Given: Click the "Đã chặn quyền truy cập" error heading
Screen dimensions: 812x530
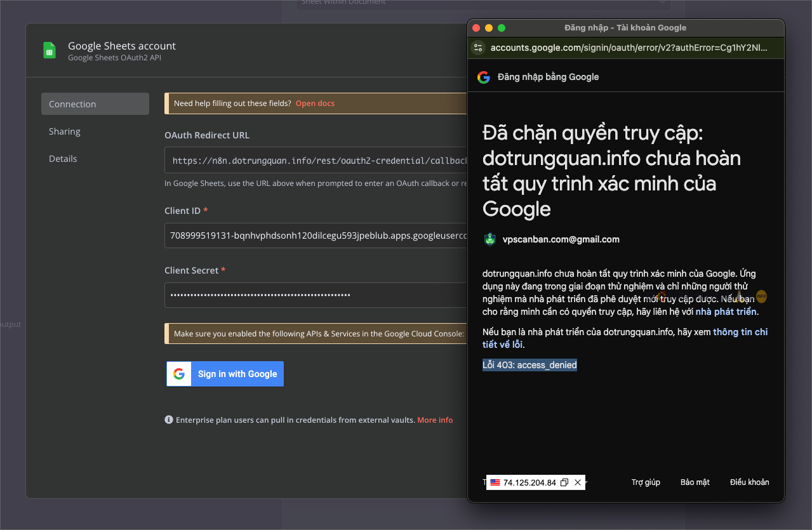Looking at the screenshot, I should click(x=611, y=171).
